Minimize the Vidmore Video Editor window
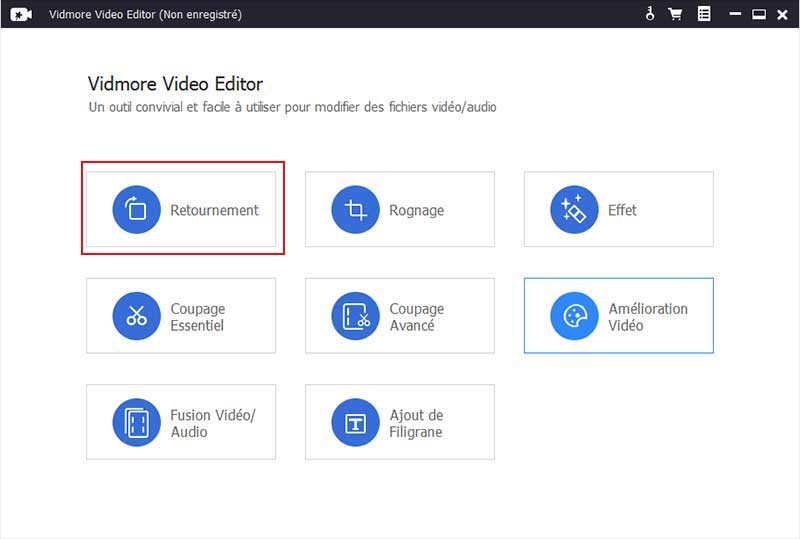The height and width of the screenshot is (539, 800). tap(735, 14)
